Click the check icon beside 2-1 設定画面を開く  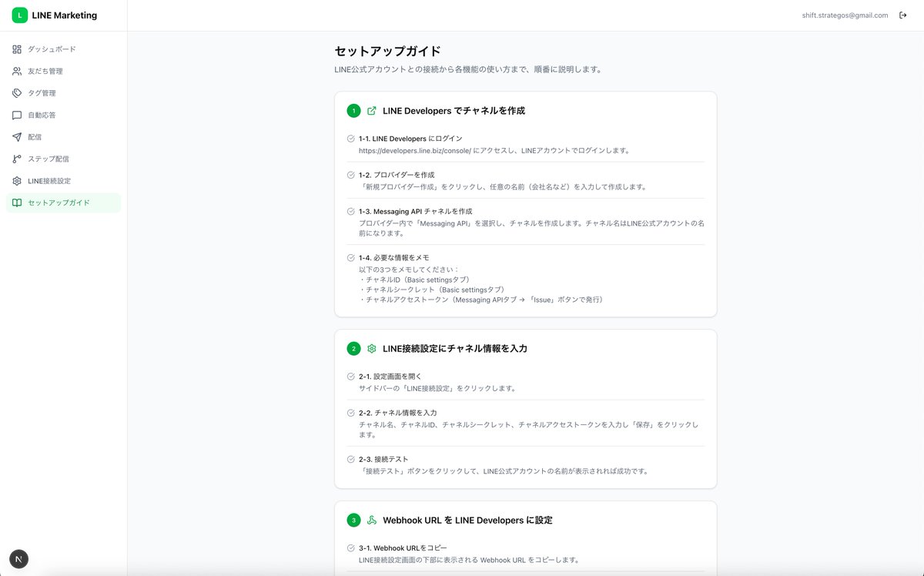pyautogui.click(x=351, y=377)
